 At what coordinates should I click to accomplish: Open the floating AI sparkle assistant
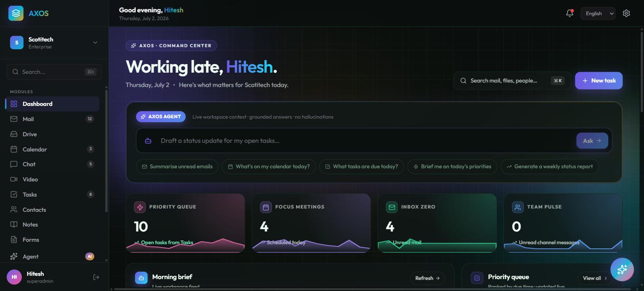coord(622,269)
